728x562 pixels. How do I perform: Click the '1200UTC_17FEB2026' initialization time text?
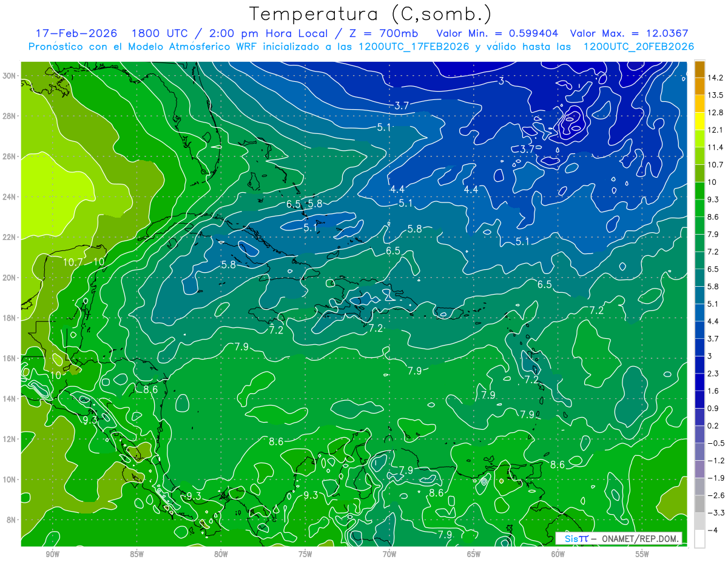tap(415, 47)
